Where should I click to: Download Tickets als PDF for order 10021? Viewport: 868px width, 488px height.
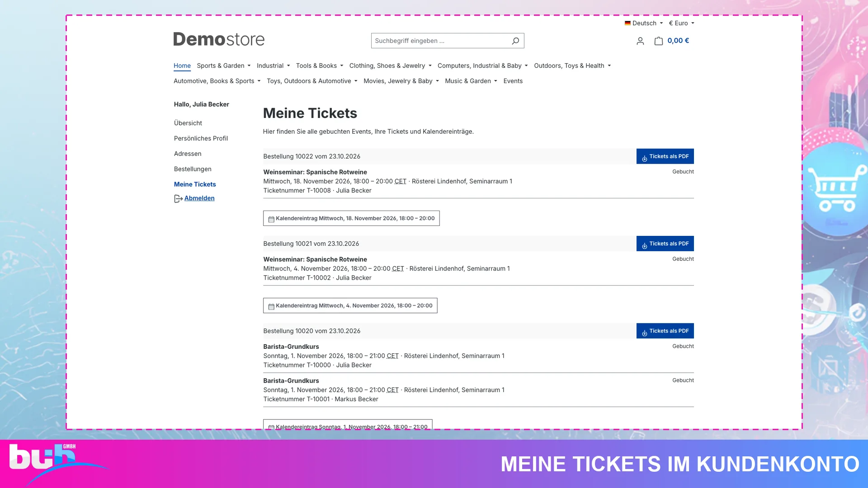point(665,244)
